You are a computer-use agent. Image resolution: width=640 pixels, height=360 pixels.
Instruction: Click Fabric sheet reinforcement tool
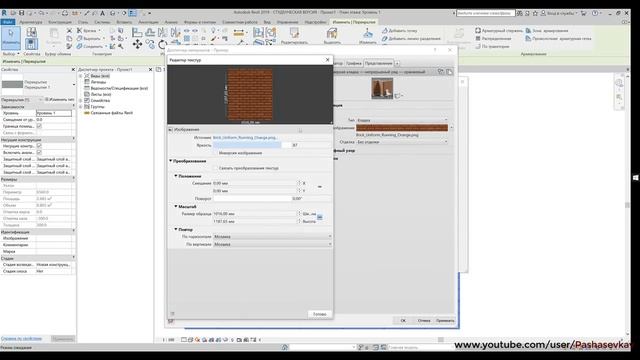pos(558,38)
